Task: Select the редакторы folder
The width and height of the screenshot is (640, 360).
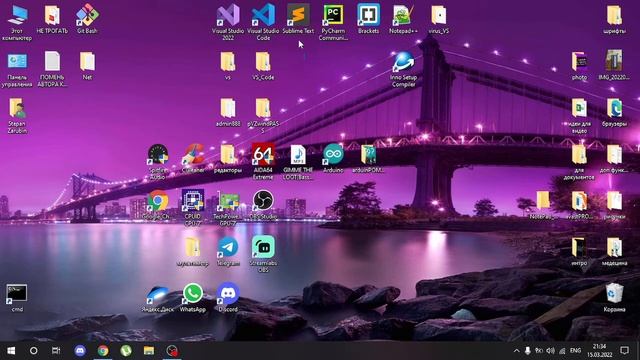Action: 228,155
